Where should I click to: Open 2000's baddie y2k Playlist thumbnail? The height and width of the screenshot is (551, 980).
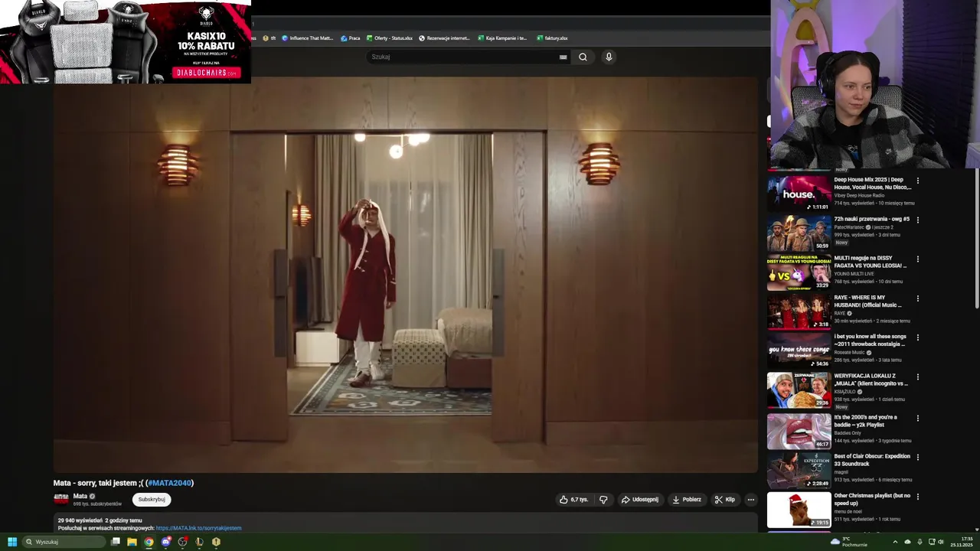(799, 431)
